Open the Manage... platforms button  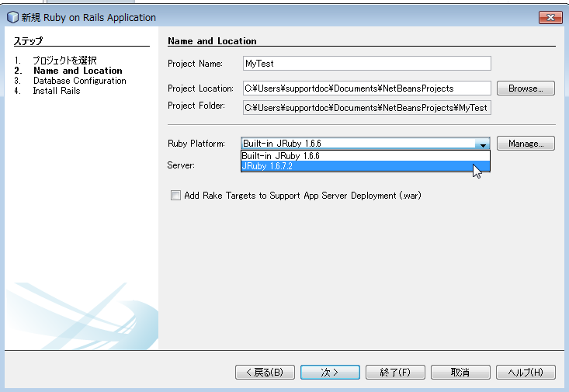(526, 144)
